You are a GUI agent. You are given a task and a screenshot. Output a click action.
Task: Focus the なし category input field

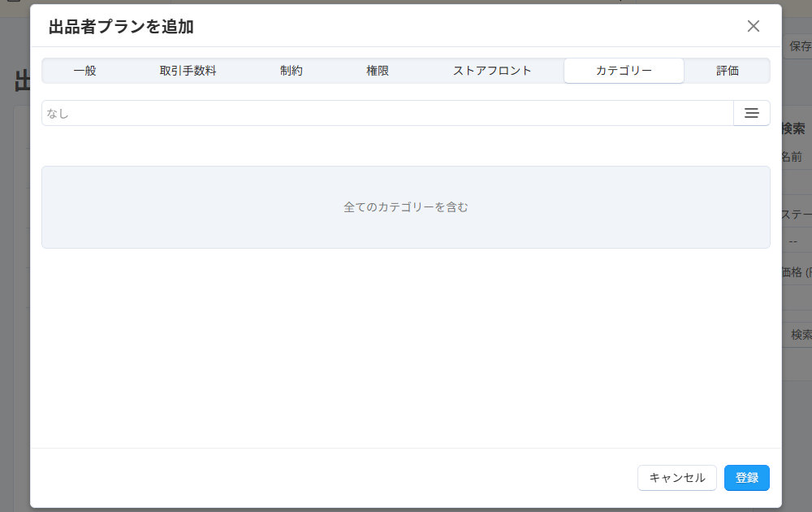tap(387, 113)
